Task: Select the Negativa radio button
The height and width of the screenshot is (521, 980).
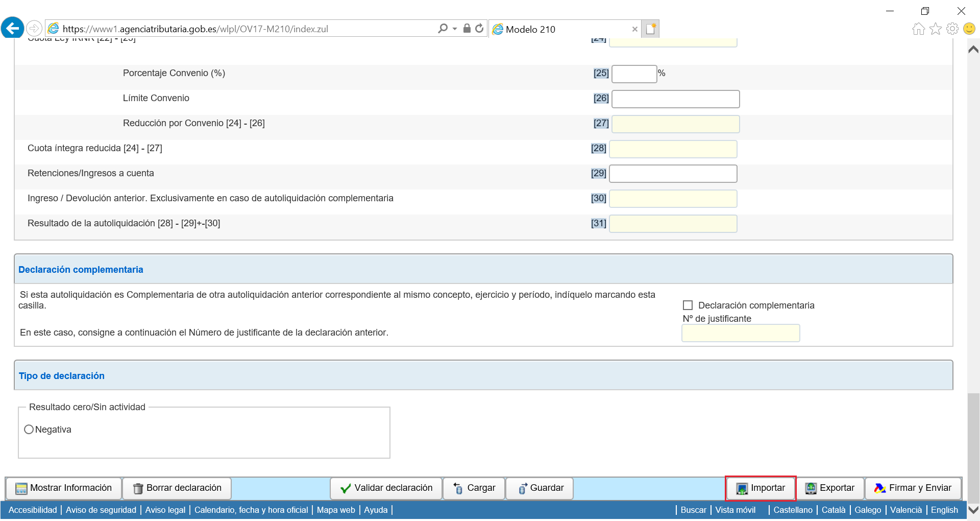Action: point(29,430)
